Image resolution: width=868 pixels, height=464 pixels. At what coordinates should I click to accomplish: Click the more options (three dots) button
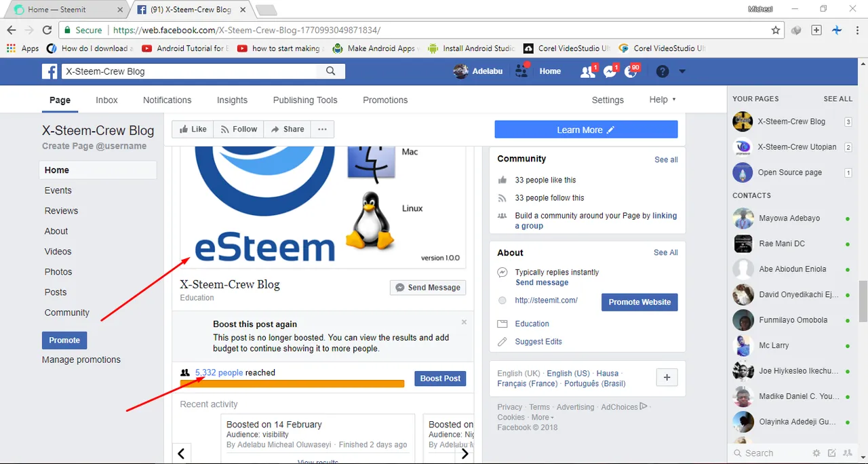(322, 129)
